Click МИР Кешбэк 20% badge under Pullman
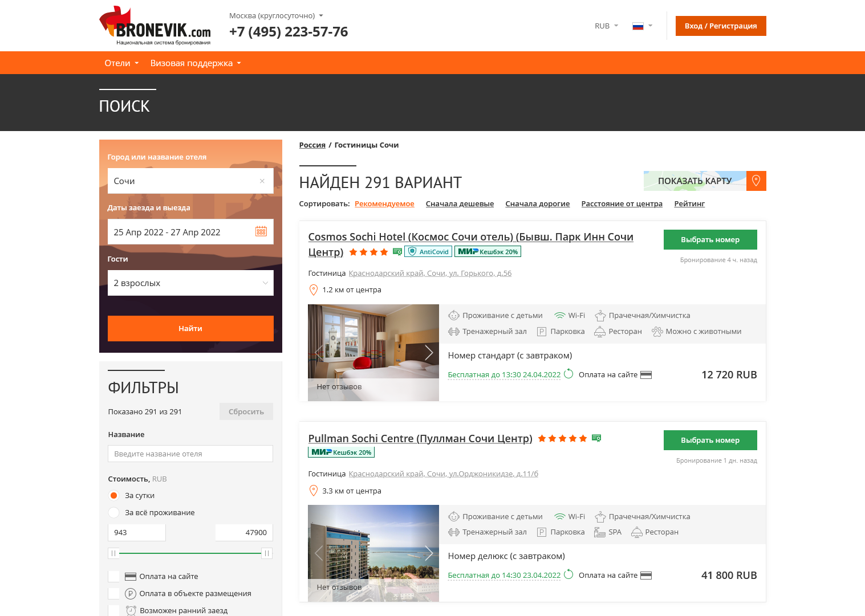 point(341,452)
